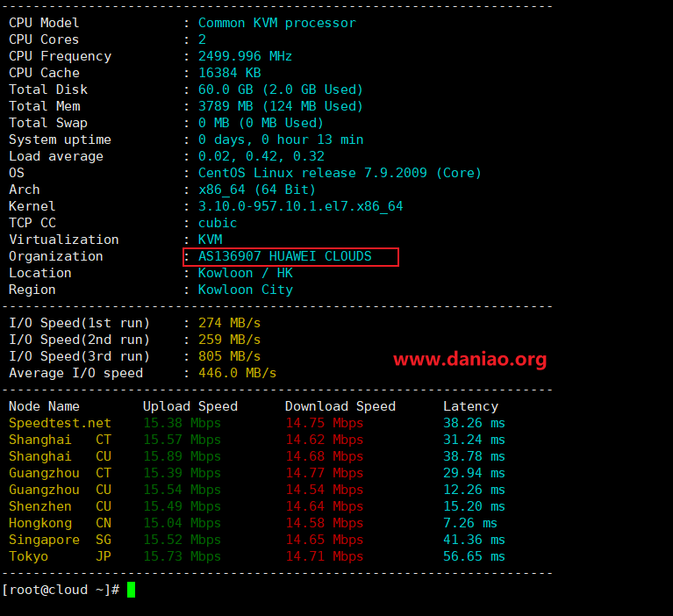Click the OS value CentOS Linux release
673x616 pixels.
click(277, 173)
